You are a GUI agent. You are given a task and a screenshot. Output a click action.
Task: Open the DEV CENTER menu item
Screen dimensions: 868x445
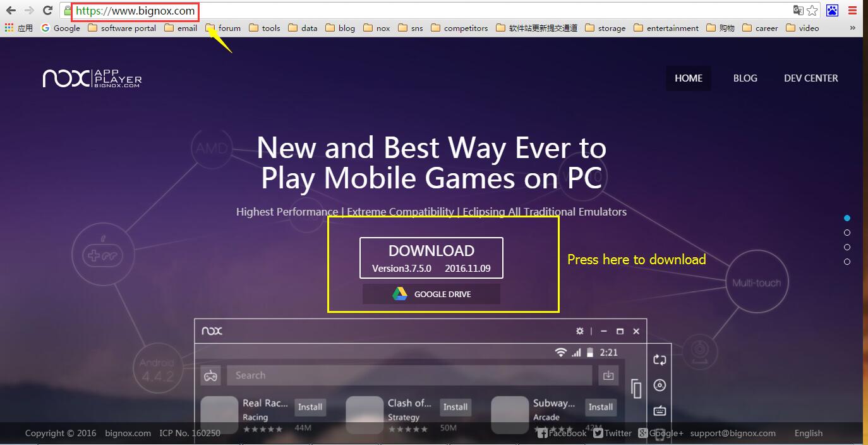tap(811, 78)
